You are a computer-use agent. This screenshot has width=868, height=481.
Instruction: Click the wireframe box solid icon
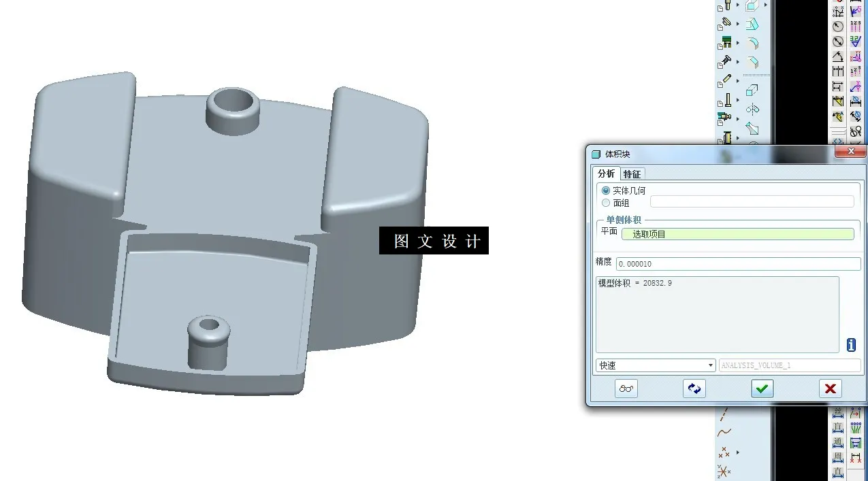pyautogui.click(x=752, y=90)
